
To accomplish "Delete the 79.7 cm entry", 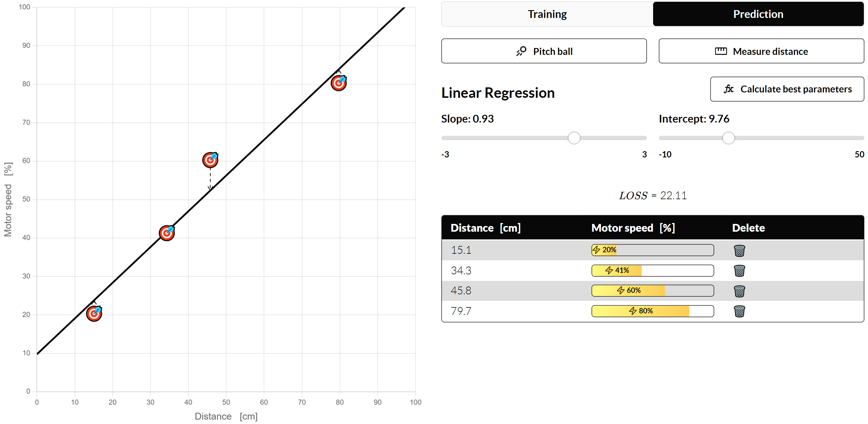I will pos(739,311).
